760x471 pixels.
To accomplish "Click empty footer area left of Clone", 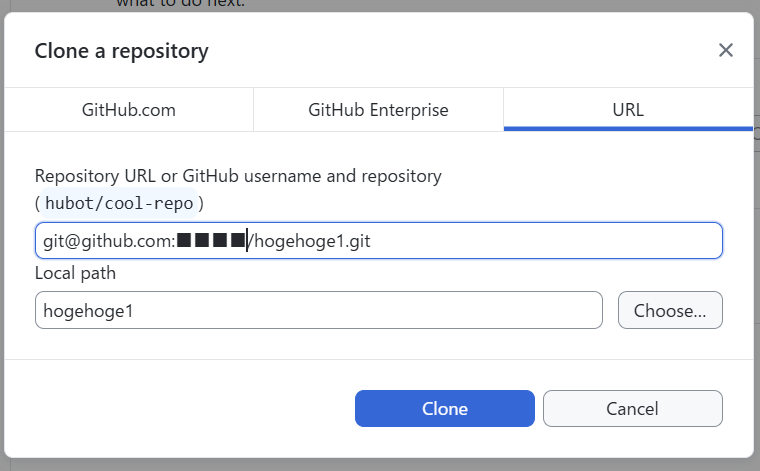I will coord(180,408).
